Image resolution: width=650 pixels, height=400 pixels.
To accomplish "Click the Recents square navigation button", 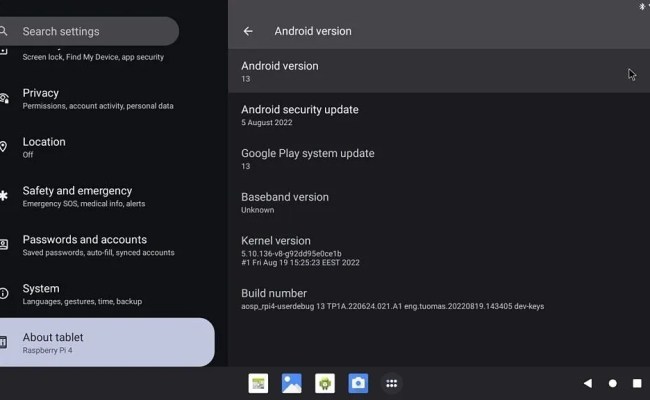I will pyautogui.click(x=638, y=383).
